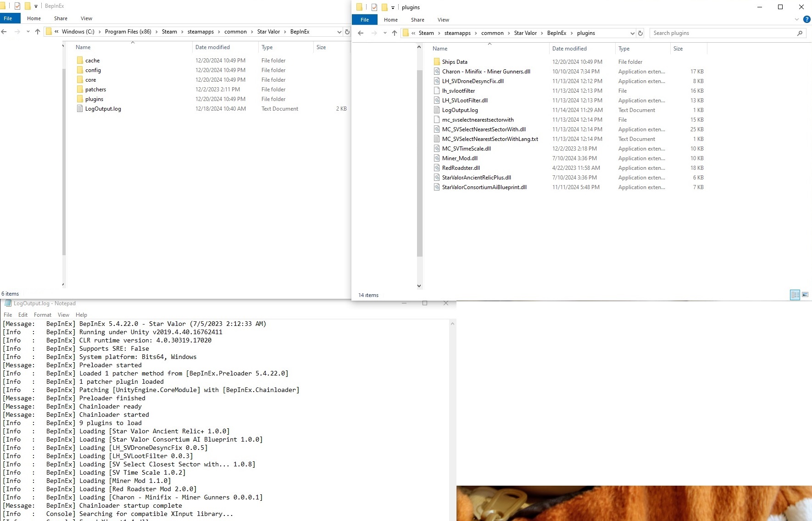Image resolution: width=812 pixels, height=521 pixels.
Task: Select the Miner_Mod.dll file icon
Action: pos(437,158)
